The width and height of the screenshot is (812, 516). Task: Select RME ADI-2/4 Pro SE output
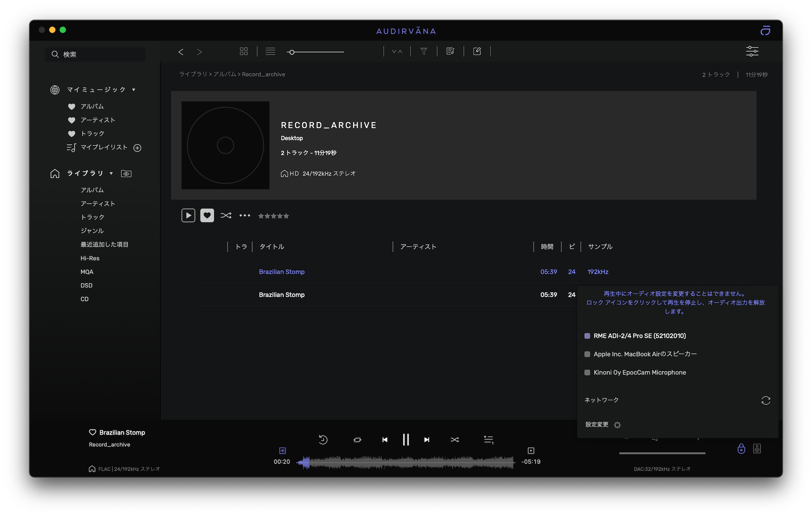point(639,336)
